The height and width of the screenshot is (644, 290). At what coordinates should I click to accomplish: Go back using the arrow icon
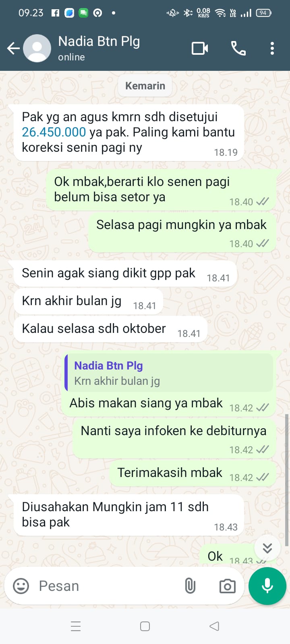13,49
